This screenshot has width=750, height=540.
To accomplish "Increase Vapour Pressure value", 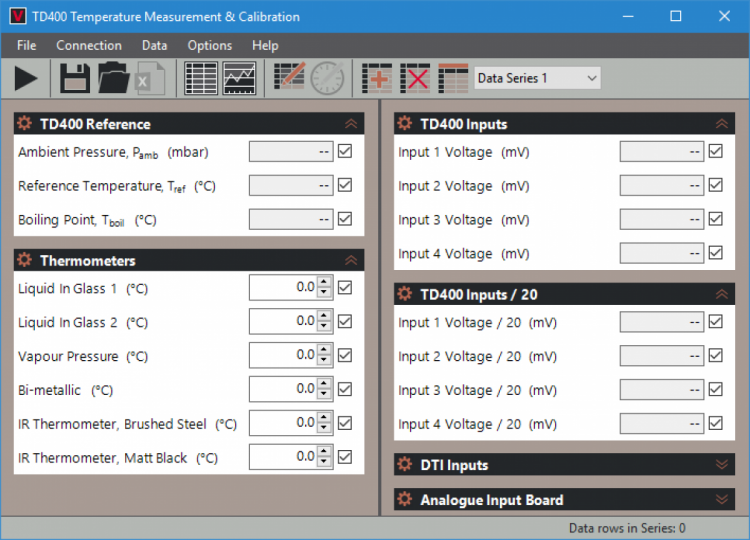I will coord(324,350).
